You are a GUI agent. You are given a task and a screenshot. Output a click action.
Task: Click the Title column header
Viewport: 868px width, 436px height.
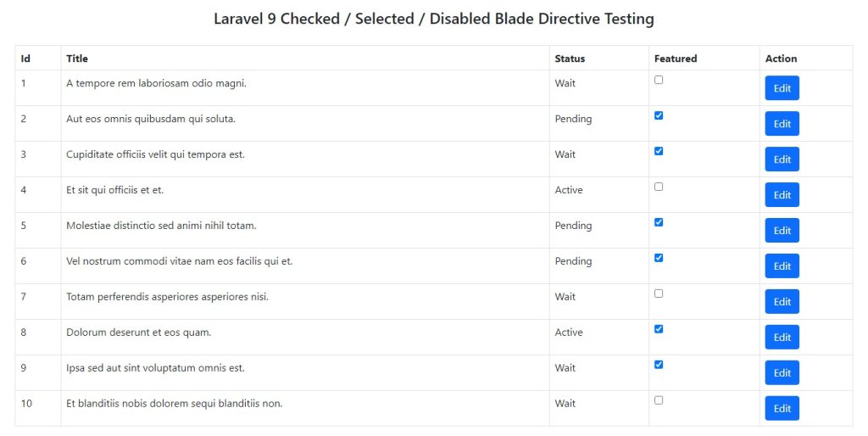point(77,59)
